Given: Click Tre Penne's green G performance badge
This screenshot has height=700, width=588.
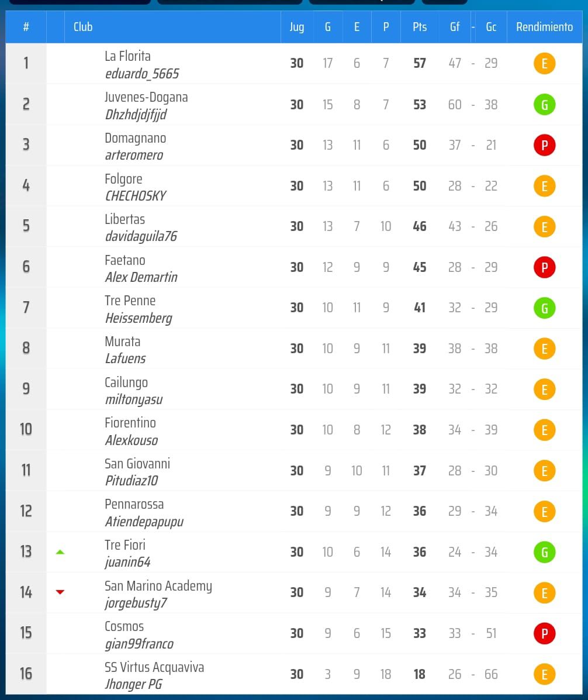Looking at the screenshot, I should coord(544,308).
